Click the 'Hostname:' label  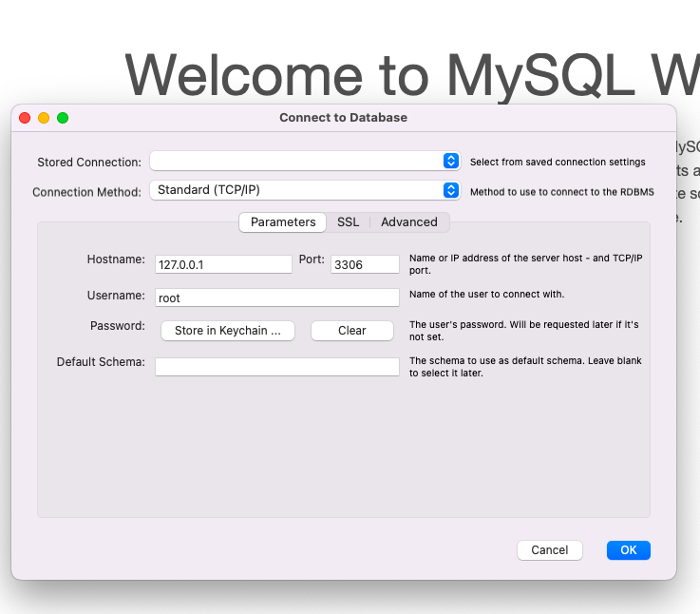point(116,259)
